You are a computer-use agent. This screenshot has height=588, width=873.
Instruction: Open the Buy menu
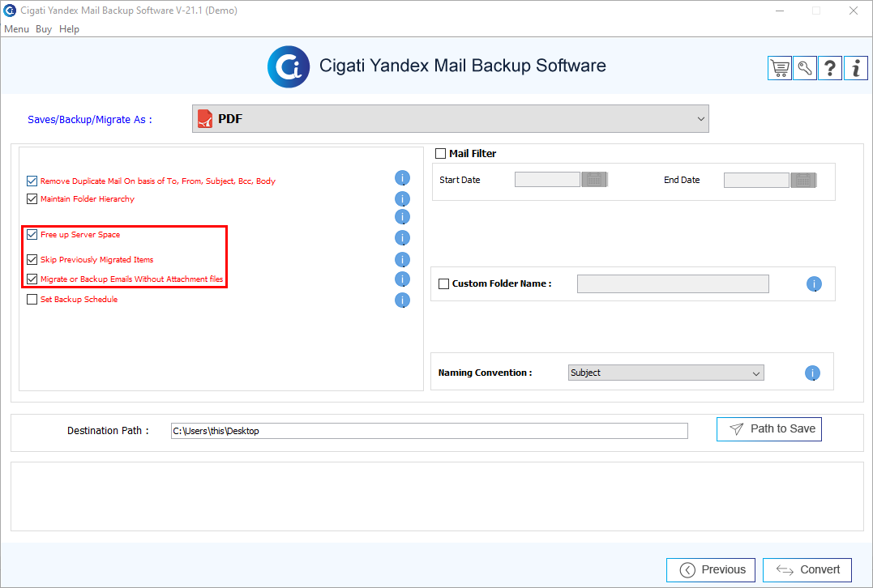(44, 29)
